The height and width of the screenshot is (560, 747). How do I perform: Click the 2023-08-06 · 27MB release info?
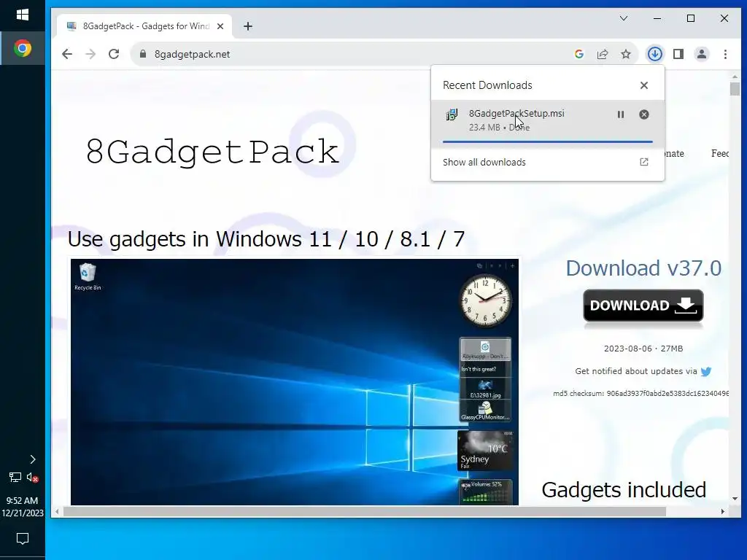pos(643,349)
